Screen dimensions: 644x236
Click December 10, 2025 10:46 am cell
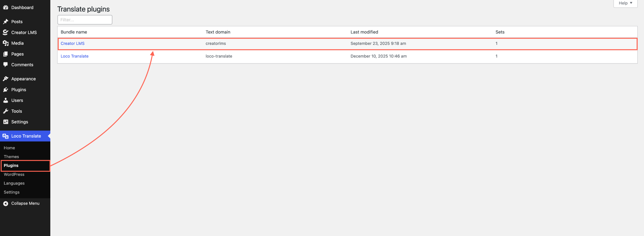tap(379, 56)
